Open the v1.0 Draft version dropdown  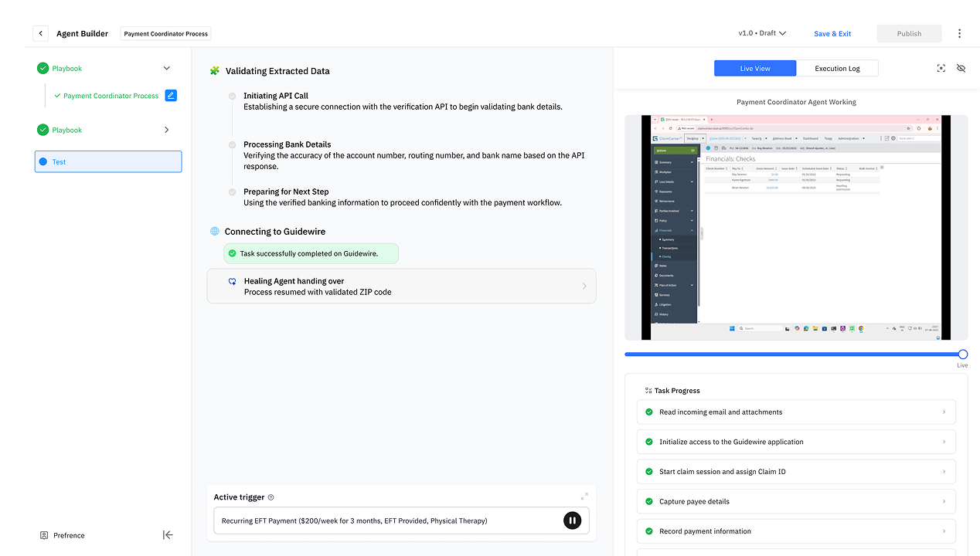762,33
